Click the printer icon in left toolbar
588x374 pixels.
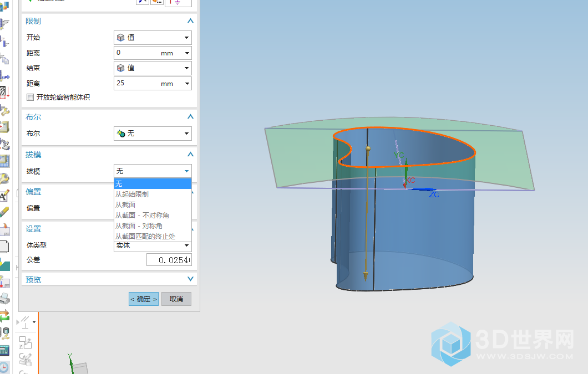(4, 299)
